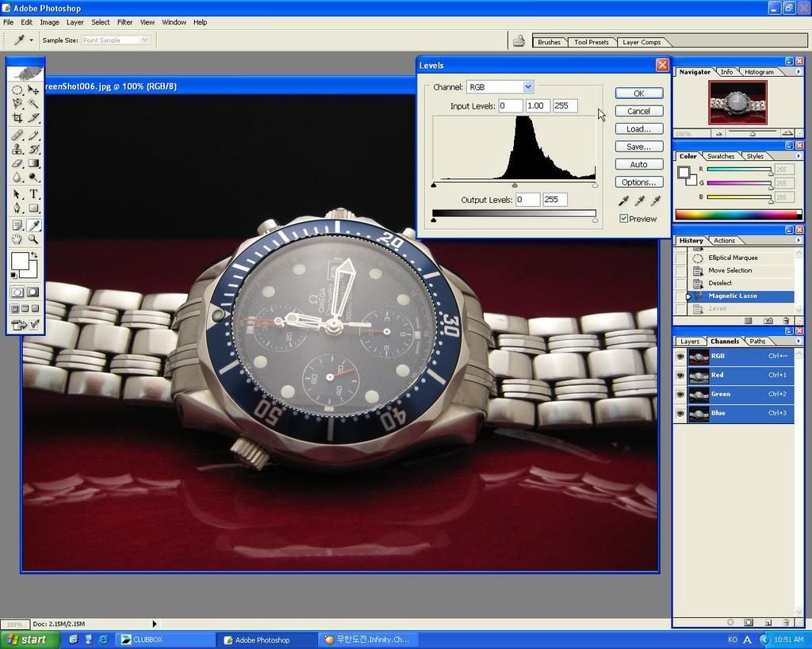Select the Rectangle shape tool
Viewport: 812px width, 649px height.
(33, 208)
